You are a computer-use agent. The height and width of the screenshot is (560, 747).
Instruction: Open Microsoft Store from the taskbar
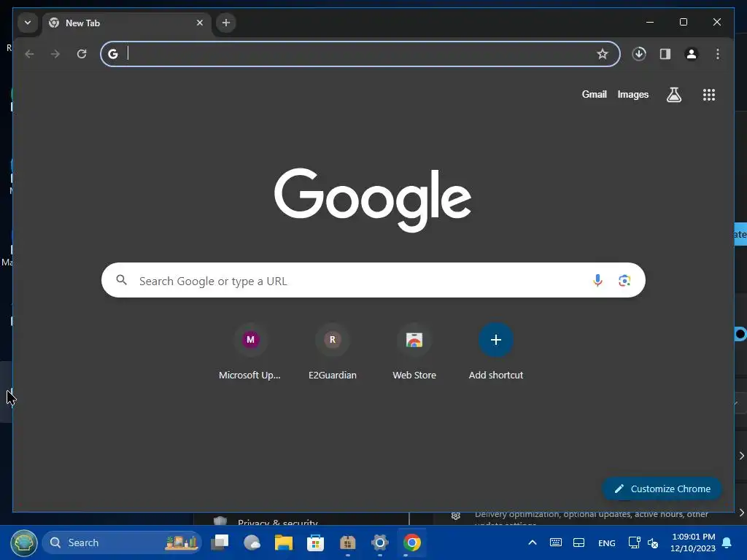pos(315,542)
